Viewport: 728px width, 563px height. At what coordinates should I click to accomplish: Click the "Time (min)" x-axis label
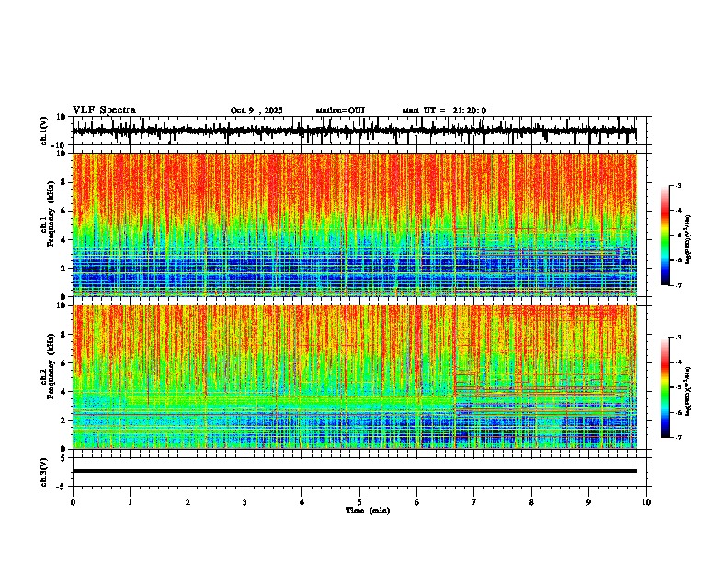click(368, 511)
